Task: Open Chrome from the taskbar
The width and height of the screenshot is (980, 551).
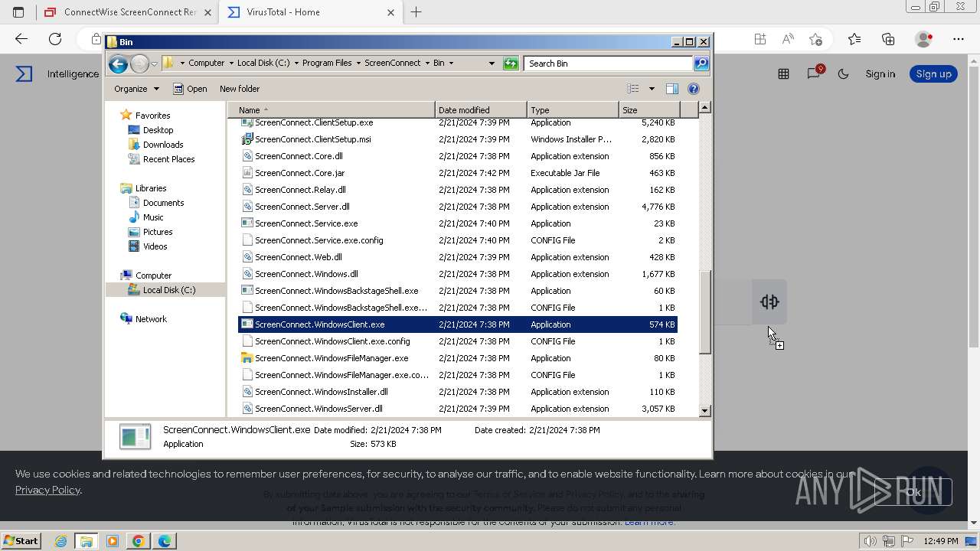Action: (x=138, y=541)
